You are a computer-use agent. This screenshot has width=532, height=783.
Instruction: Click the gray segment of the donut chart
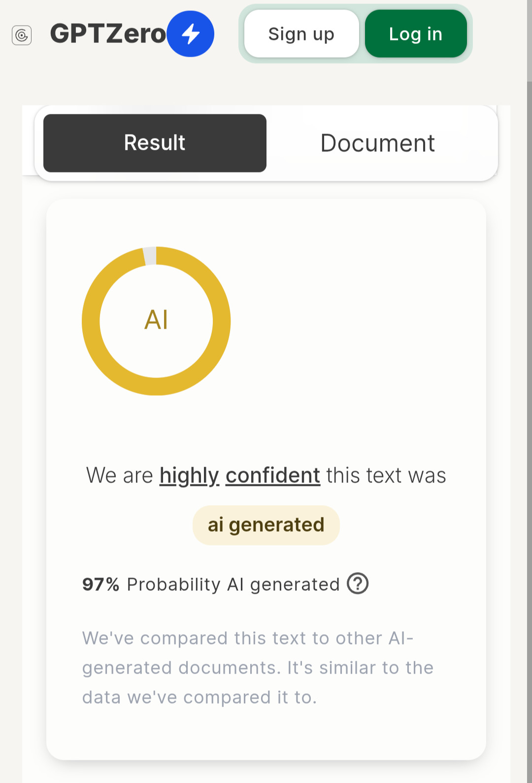(150, 256)
